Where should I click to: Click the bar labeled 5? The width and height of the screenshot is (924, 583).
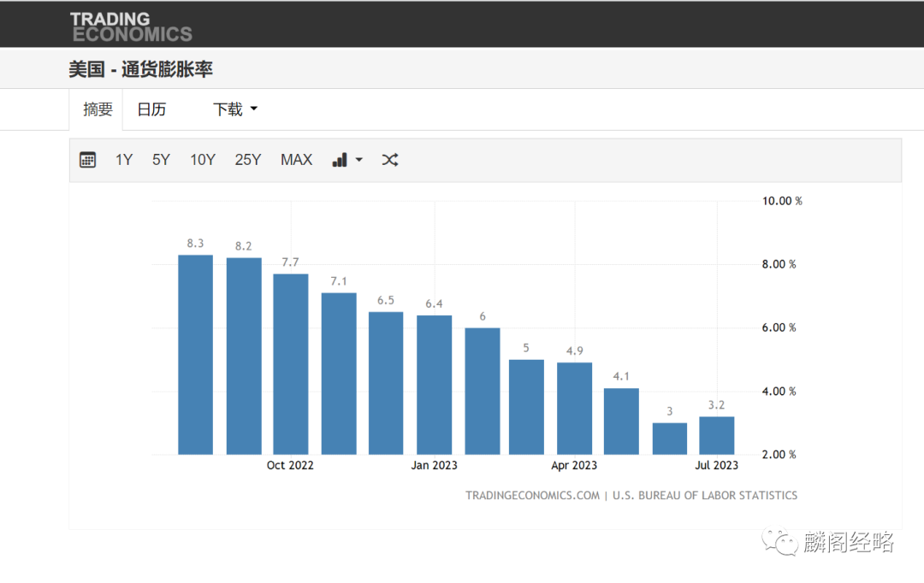[526, 407]
